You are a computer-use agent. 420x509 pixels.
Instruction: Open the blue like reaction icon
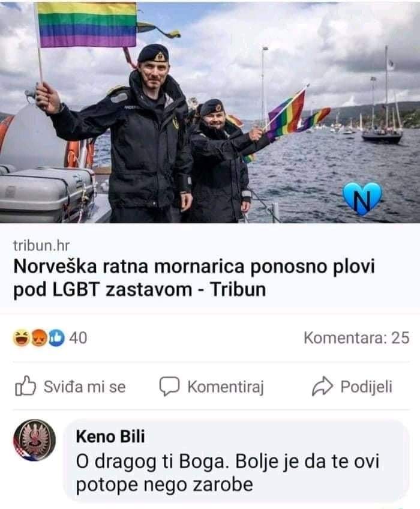(56, 338)
